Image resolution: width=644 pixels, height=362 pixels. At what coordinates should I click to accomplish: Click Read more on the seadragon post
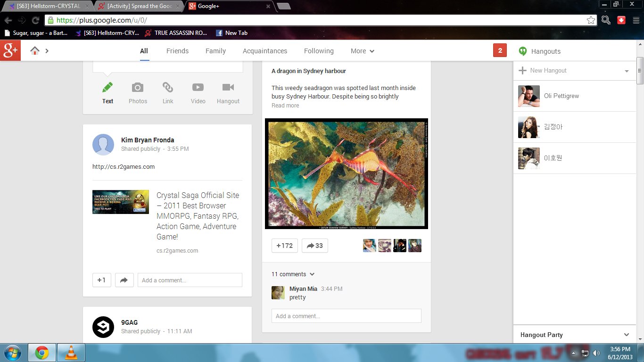coord(285,106)
